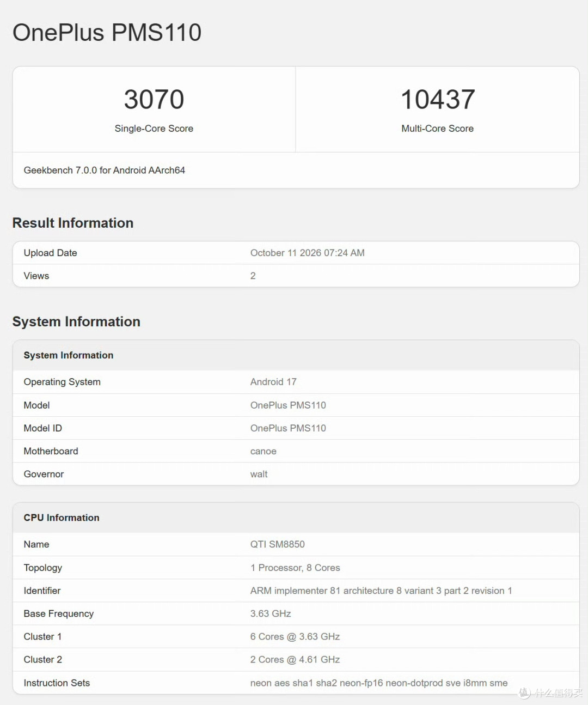Click the page title OnePlus PMS110
588x705 pixels.
[107, 33]
